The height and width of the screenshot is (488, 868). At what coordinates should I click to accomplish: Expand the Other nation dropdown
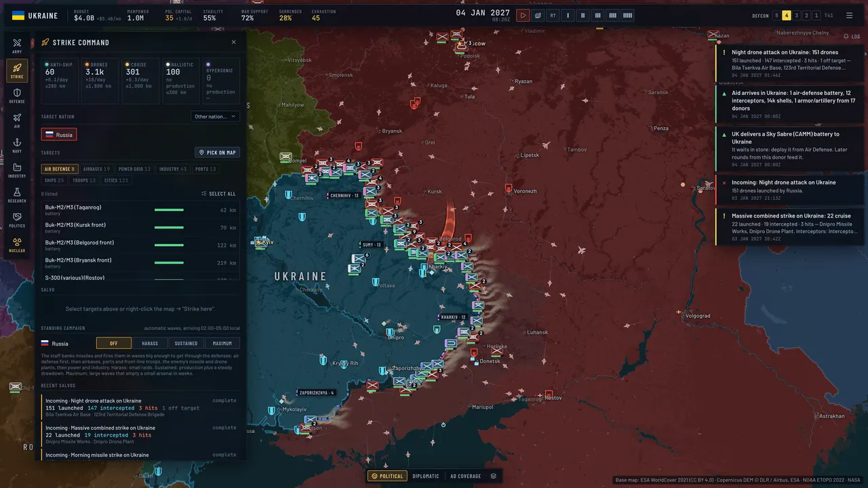215,117
